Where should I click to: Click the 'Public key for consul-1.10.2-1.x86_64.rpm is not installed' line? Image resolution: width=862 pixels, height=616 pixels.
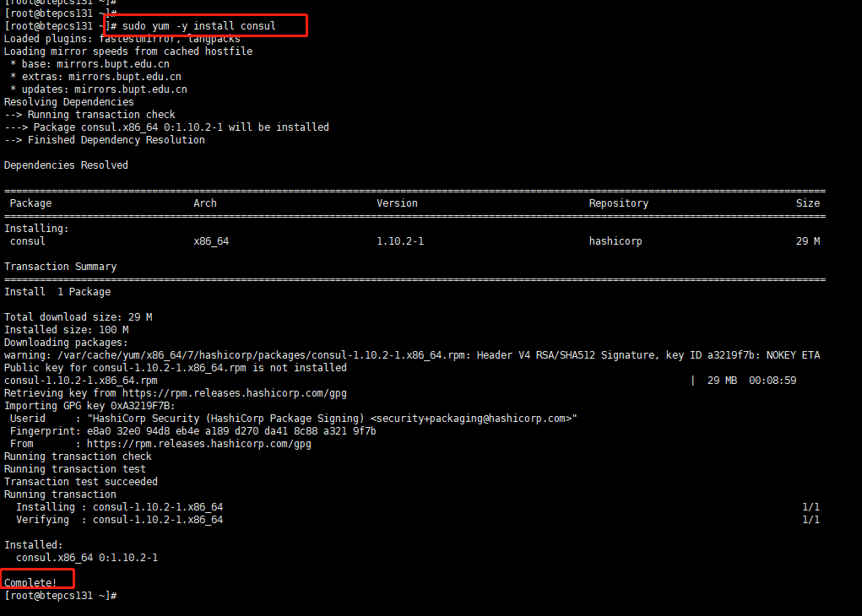click(176, 367)
